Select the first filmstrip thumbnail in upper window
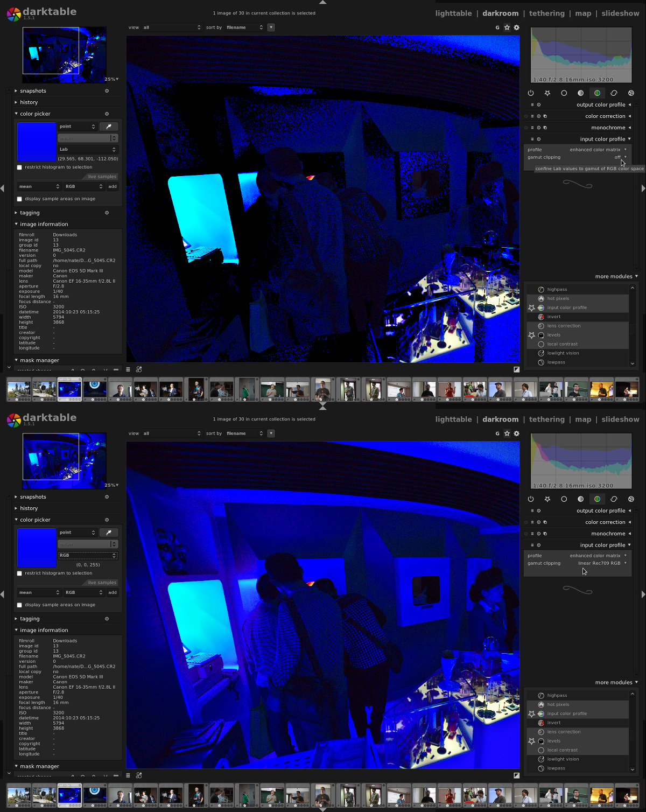646x812 pixels. coord(19,389)
